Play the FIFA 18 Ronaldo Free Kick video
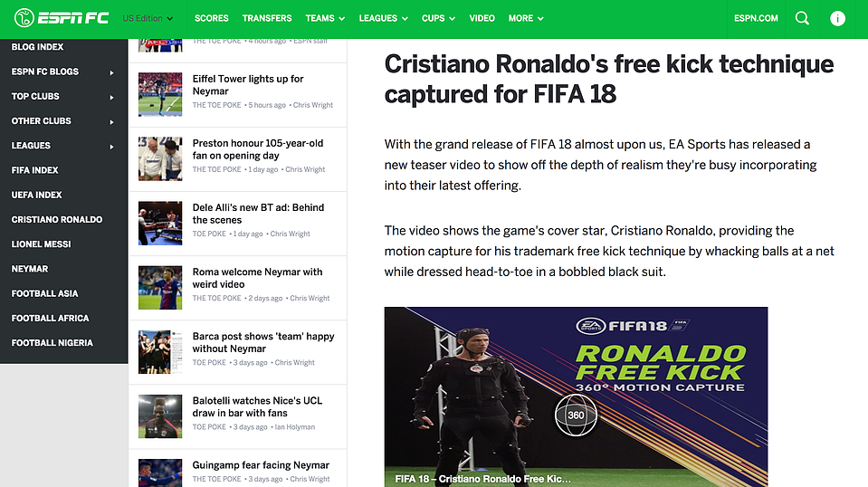Image resolution: width=868 pixels, height=487 pixels. point(576,396)
